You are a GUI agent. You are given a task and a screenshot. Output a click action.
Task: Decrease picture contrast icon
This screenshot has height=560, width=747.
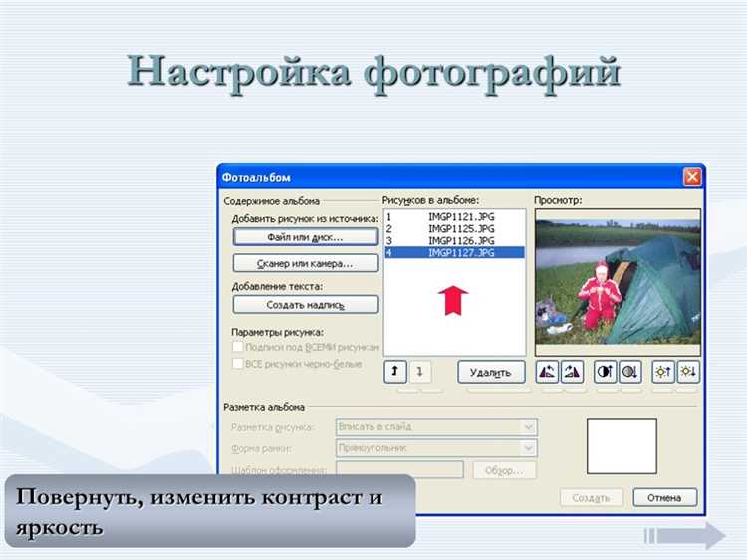(629, 372)
